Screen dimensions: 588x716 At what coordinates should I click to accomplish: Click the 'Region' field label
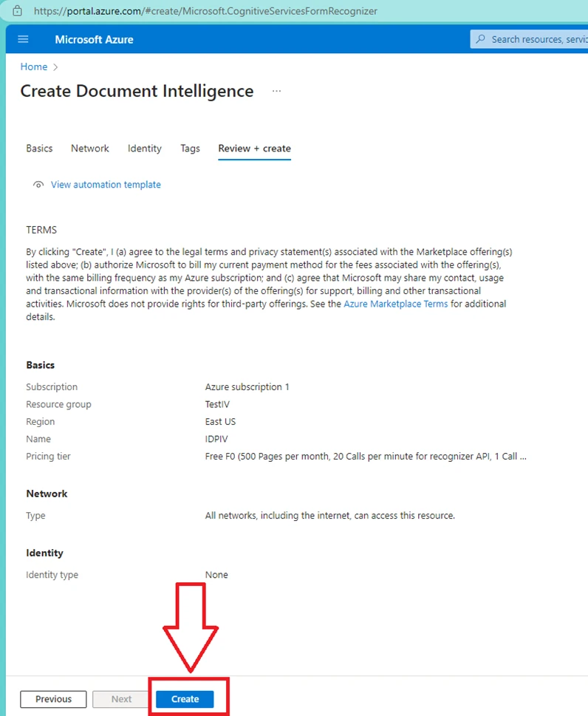(40, 421)
